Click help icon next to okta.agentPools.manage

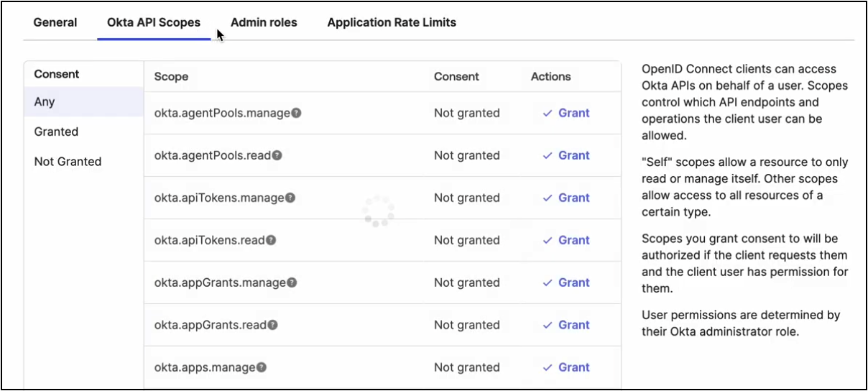296,114
